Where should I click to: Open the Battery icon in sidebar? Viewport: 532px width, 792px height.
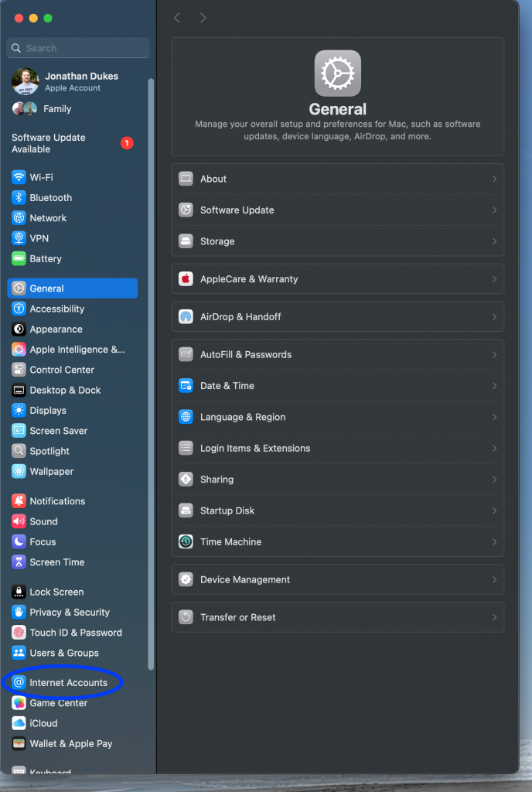pyautogui.click(x=19, y=258)
